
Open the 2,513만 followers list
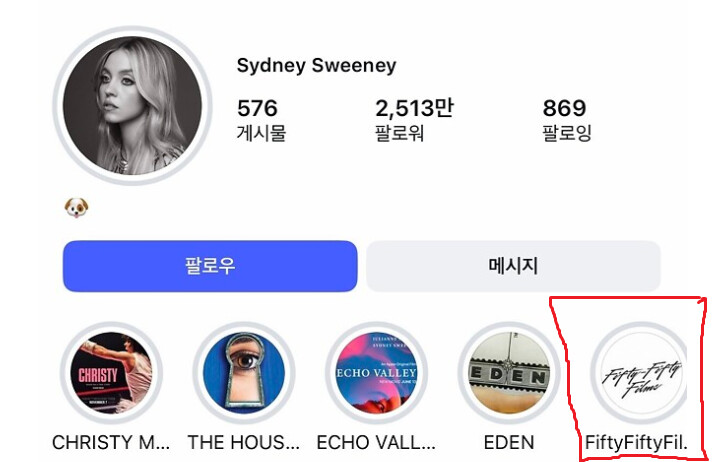point(414,108)
